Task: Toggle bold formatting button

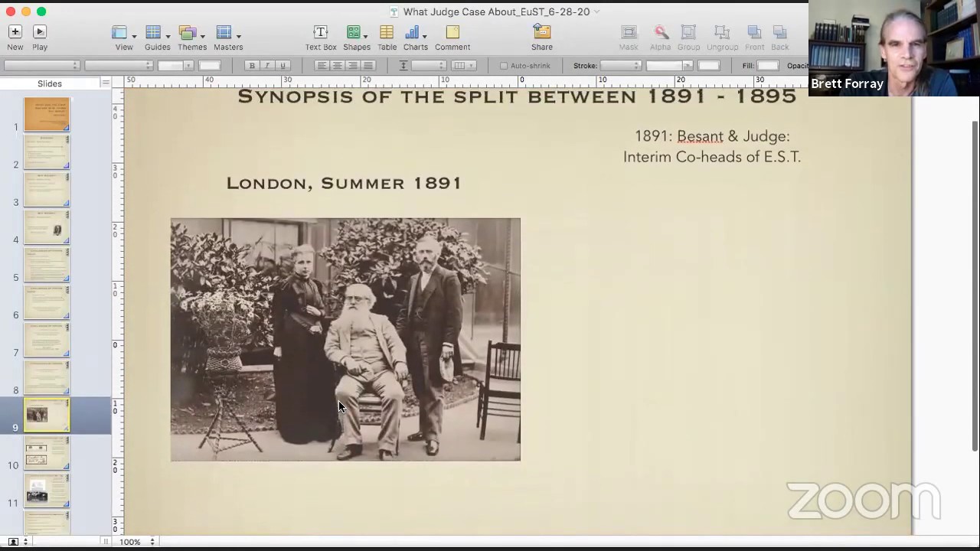Action: (252, 66)
